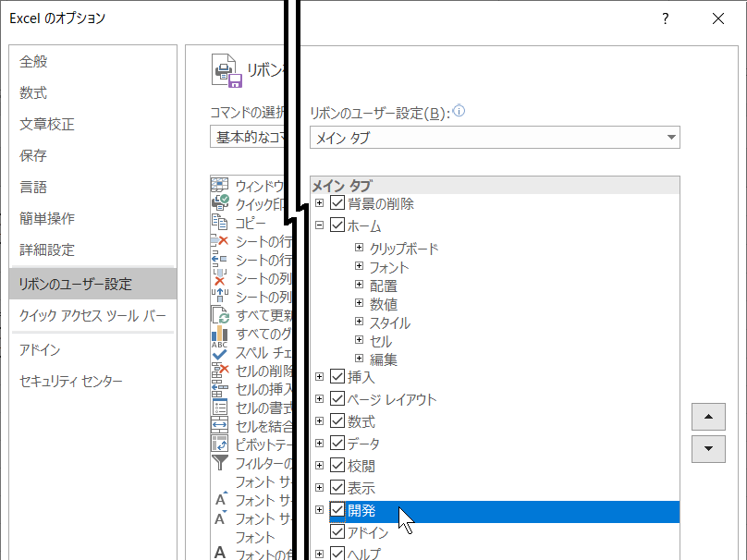Expand the 編集 group node

coord(360,359)
